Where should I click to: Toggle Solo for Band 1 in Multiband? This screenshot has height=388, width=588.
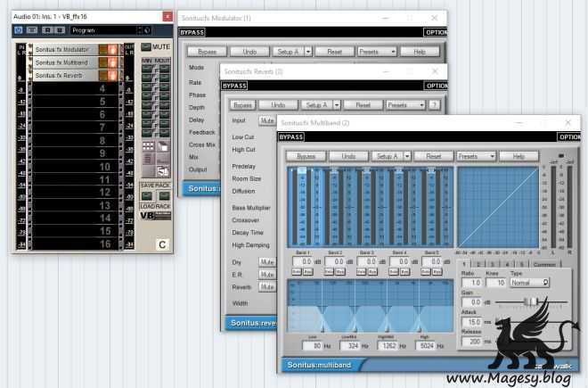pyautogui.click(x=297, y=271)
